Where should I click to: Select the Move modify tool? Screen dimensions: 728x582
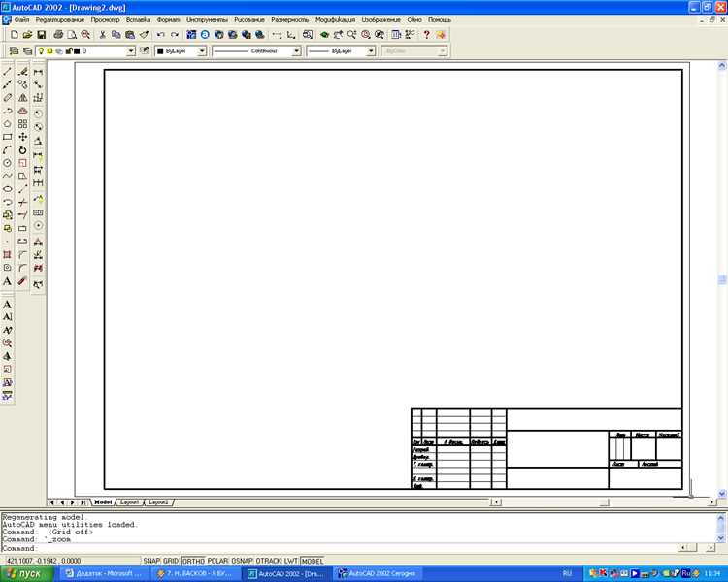pyautogui.click(x=22, y=137)
